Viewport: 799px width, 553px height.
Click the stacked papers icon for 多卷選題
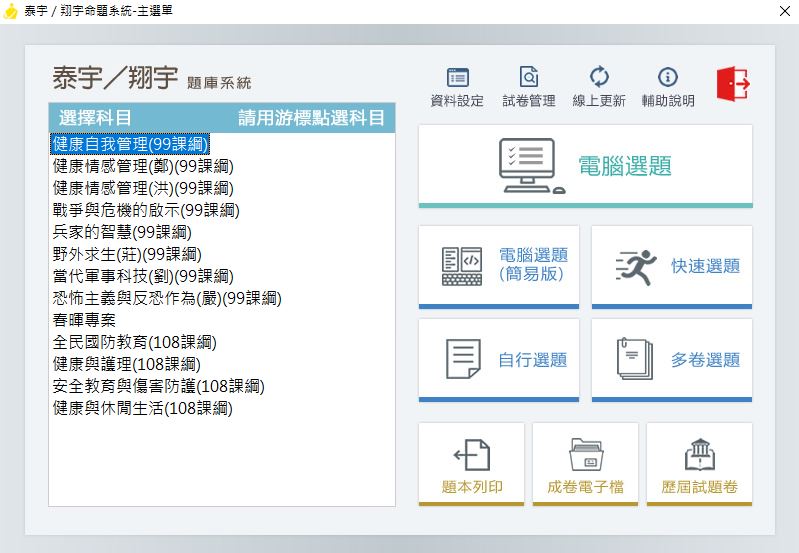click(x=634, y=359)
